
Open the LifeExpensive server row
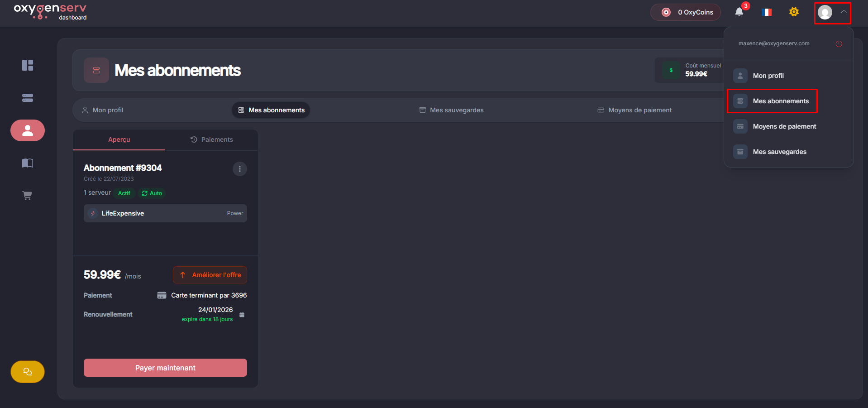165,213
